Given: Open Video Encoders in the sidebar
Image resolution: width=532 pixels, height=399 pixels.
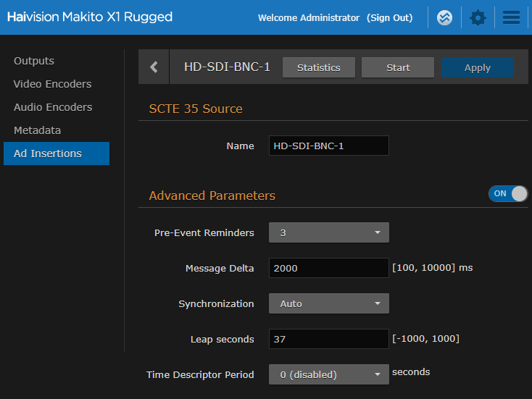Looking at the screenshot, I should click(53, 84).
